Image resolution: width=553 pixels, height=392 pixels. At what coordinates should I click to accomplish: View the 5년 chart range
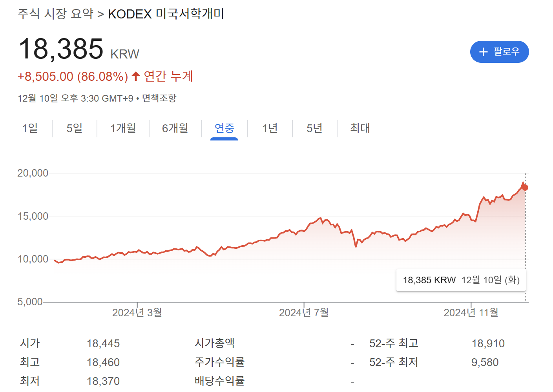(x=314, y=128)
